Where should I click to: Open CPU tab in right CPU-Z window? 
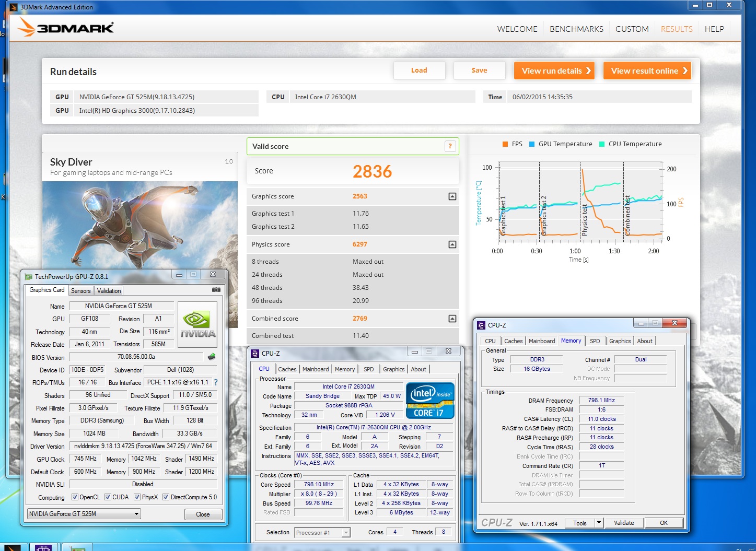tap(490, 341)
